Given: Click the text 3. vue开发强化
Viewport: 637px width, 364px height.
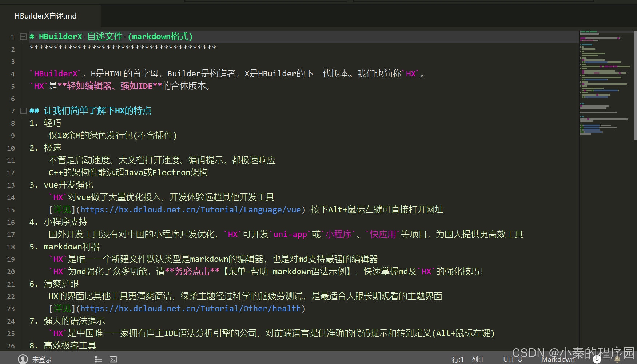Looking at the screenshot, I should click(x=61, y=185).
